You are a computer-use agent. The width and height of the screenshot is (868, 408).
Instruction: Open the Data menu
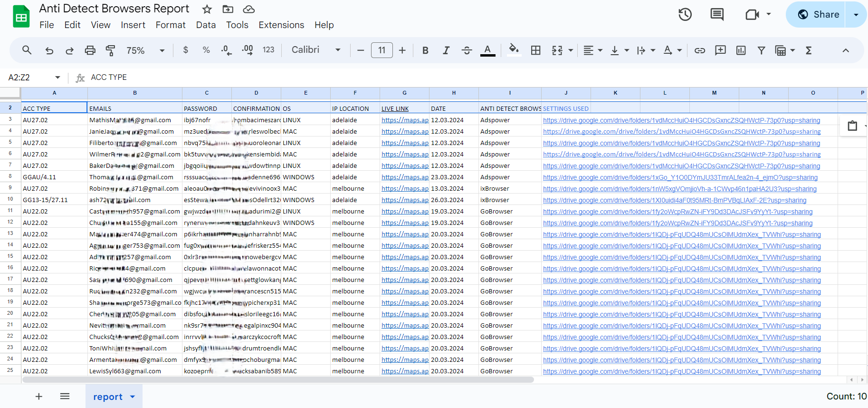tap(206, 25)
